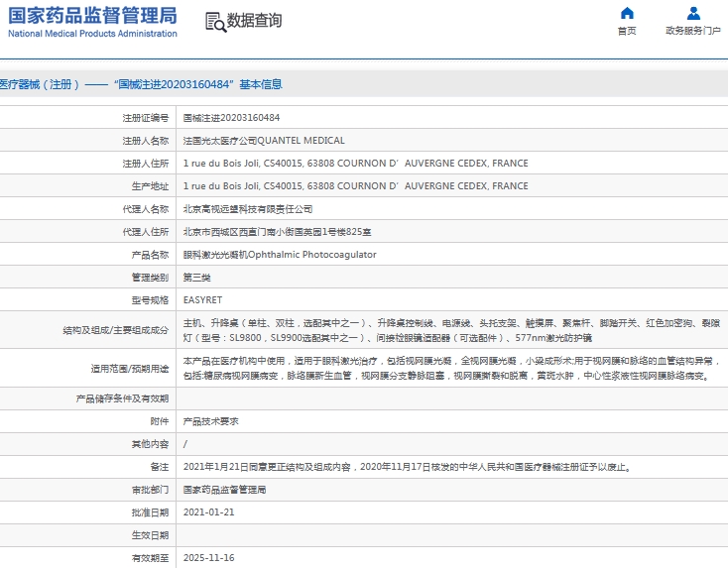Click the 审批部门 row label

[150, 490]
